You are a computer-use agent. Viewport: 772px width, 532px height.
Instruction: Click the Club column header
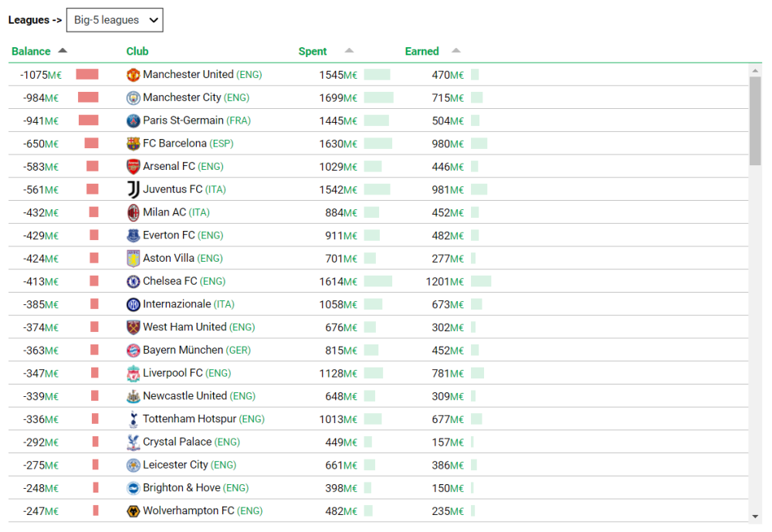click(137, 51)
